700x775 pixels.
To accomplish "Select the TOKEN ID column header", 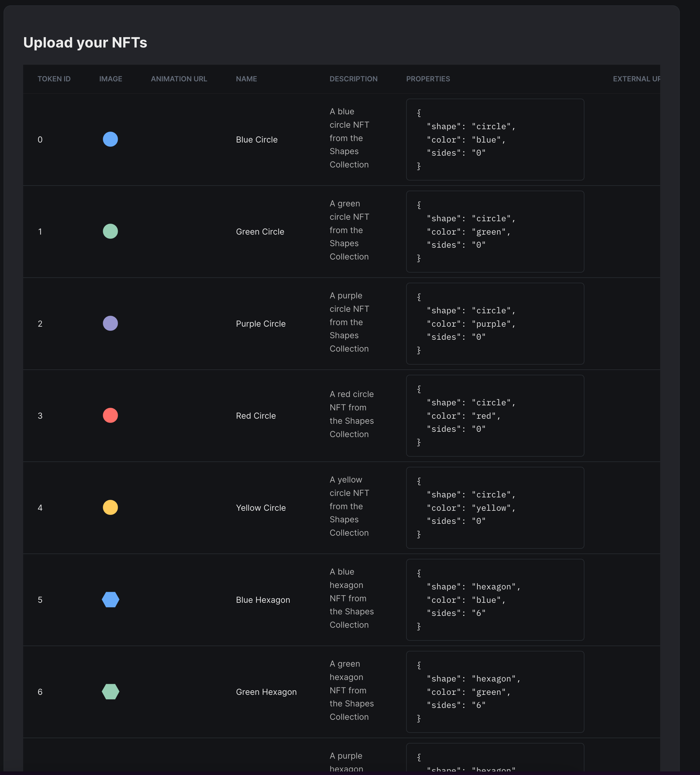I will point(54,79).
